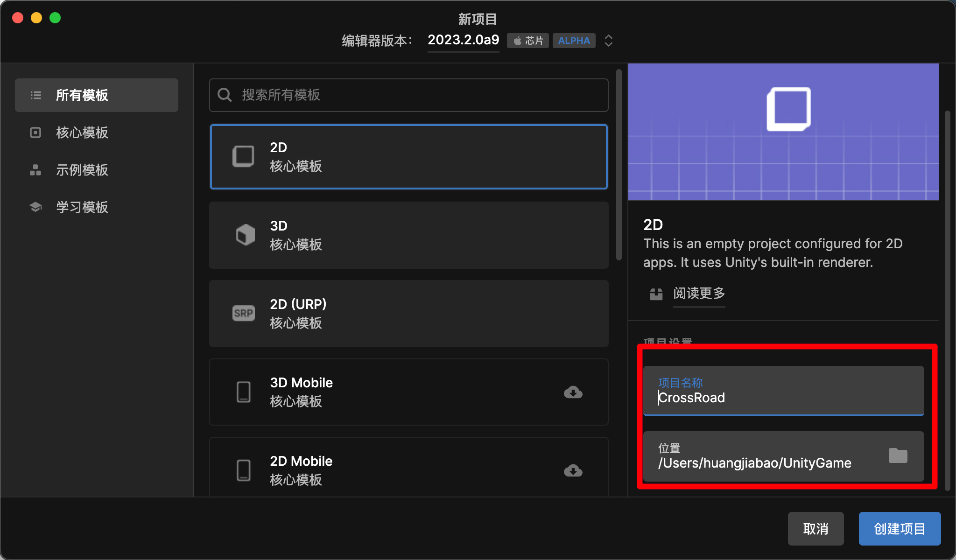956x560 pixels.
Task: Click the phone icon on the 2D Mobile card
Action: [244, 470]
